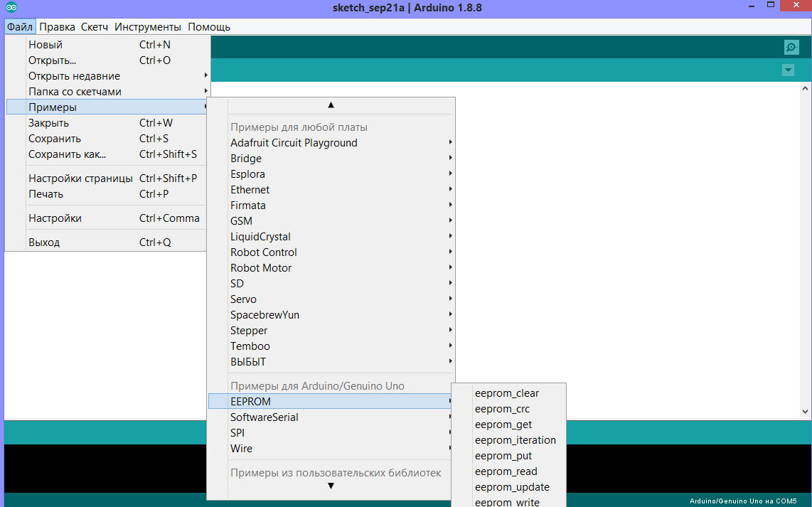Expand the Открыть недавние submenu
This screenshot has width=812, height=507.
coord(107,76)
